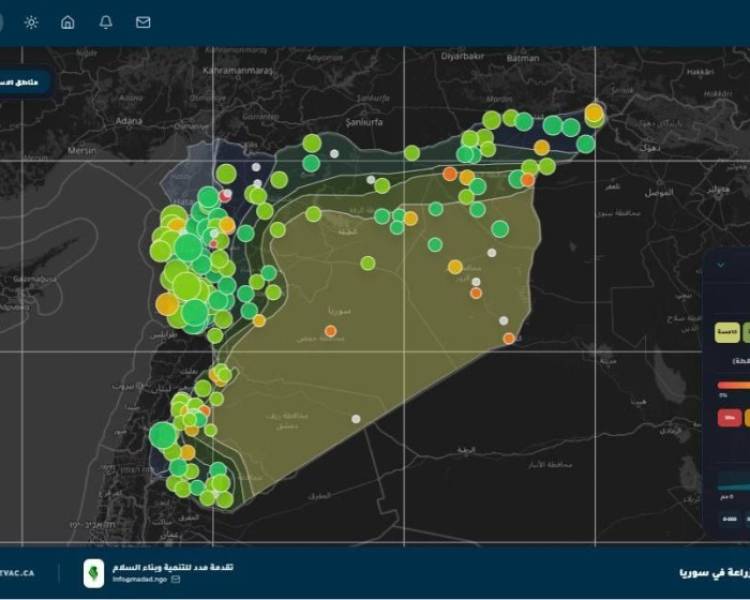750x600 pixels.
Task: Select the yellow-green category chip in legend panel
Action: coord(727,332)
